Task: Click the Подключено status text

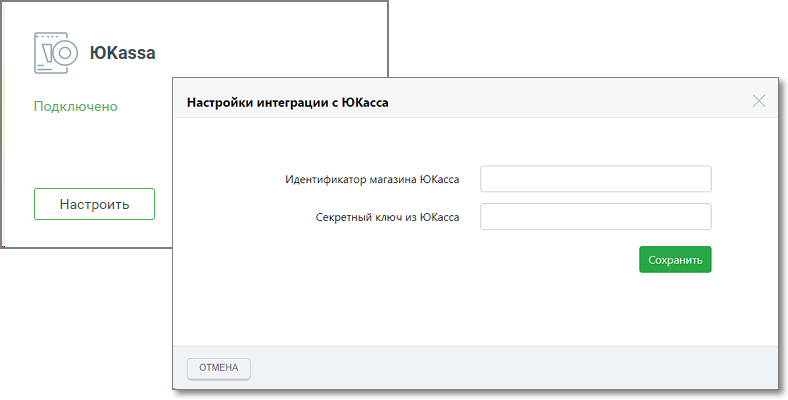Action: tap(75, 107)
